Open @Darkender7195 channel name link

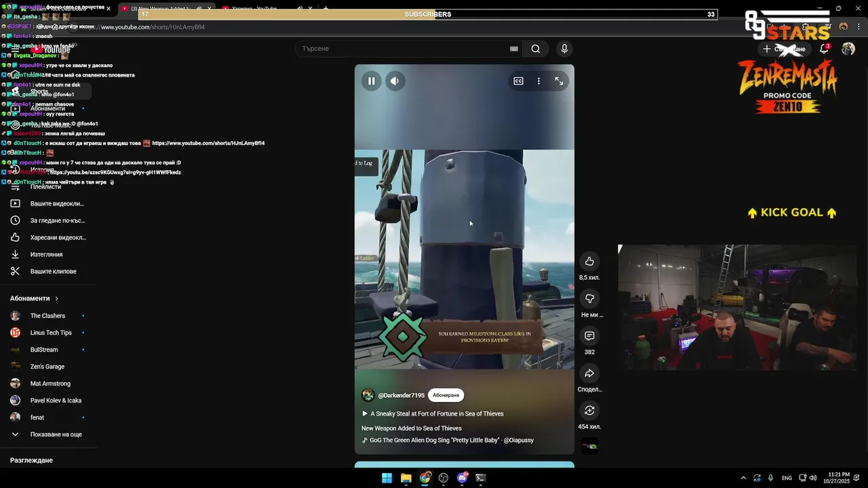tap(401, 395)
